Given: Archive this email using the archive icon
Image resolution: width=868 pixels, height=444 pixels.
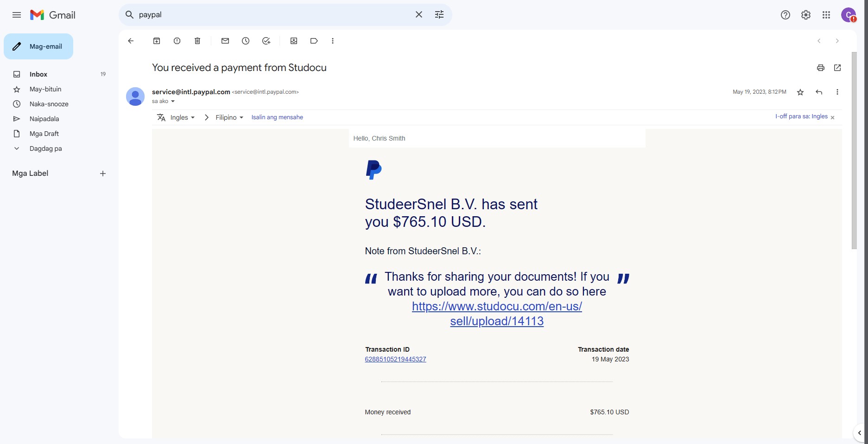Looking at the screenshot, I should point(157,41).
